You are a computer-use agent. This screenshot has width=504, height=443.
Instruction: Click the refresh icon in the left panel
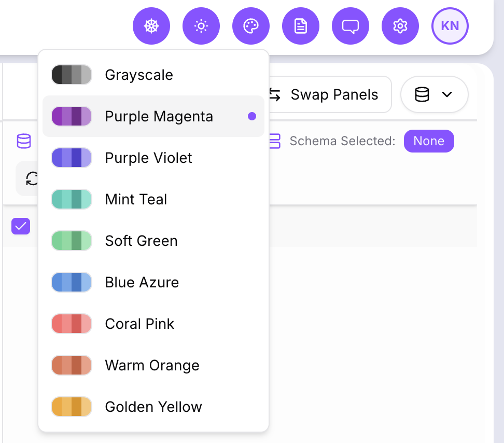click(x=32, y=178)
